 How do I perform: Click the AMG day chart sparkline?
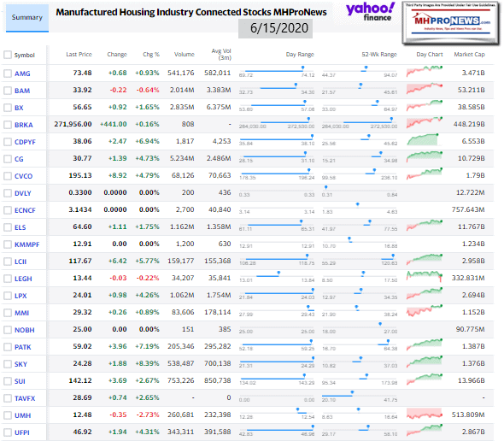coord(425,71)
